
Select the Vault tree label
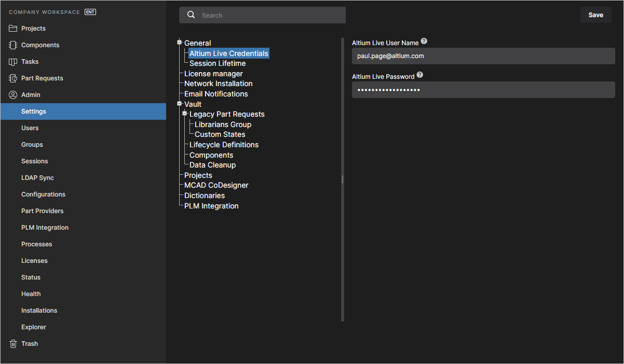pos(193,104)
